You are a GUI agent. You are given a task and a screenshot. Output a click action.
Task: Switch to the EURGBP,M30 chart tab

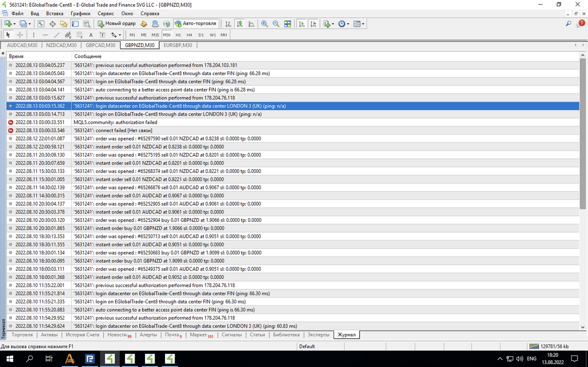tap(178, 45)
